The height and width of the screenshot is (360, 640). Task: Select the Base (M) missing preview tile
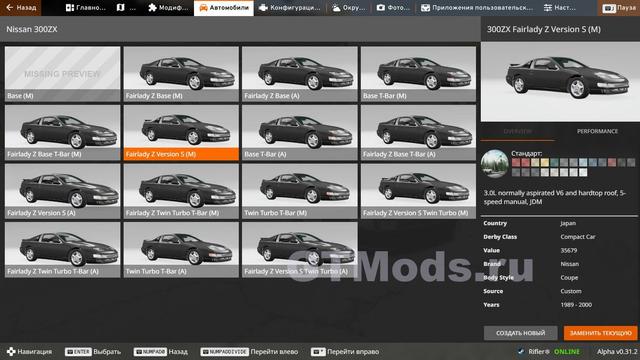point(63,74)
